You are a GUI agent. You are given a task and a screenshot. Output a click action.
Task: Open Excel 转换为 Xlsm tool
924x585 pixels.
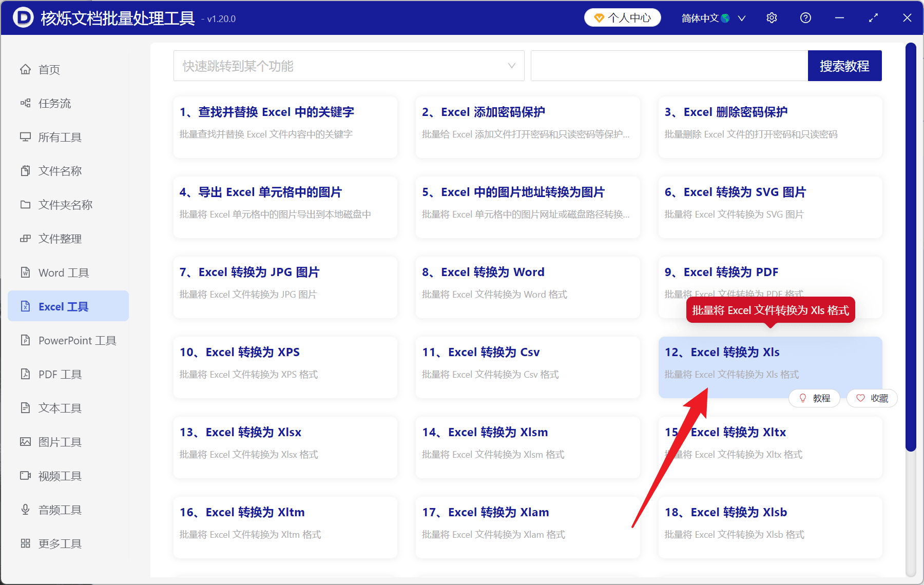[528, 447]
